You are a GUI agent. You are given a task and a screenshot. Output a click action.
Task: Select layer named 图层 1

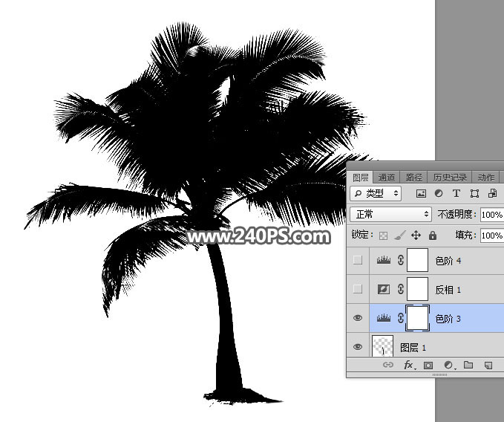[413, 348]
